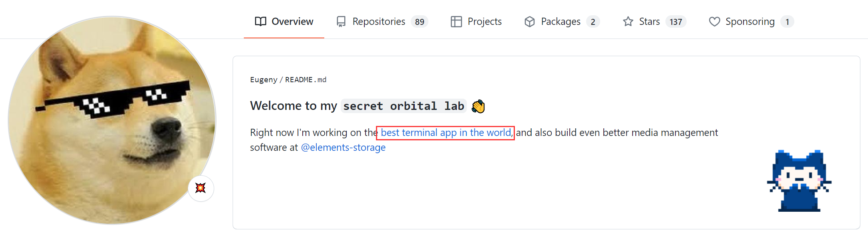Click the status emoji badge on avatar

(201, 188)
